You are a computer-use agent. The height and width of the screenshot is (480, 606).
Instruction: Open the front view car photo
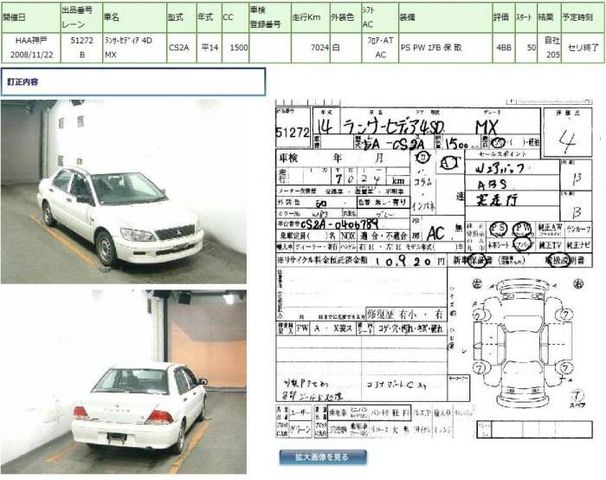[124, 192]
